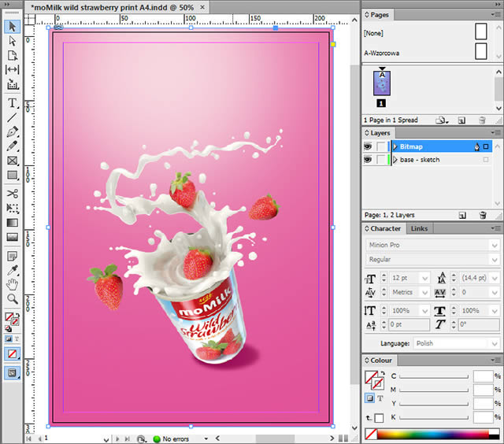
Task: Swap fill and stroke in Colour panel
Action: coord(383,373)
